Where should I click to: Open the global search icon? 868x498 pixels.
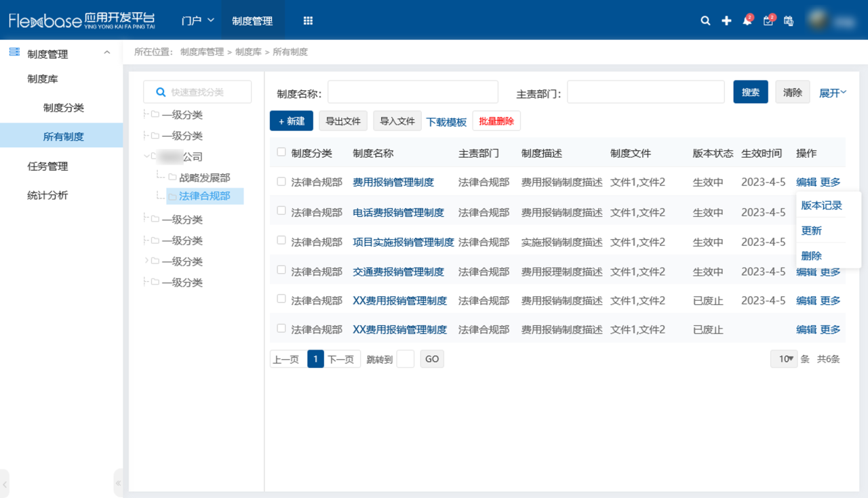(x=705, y=20)
